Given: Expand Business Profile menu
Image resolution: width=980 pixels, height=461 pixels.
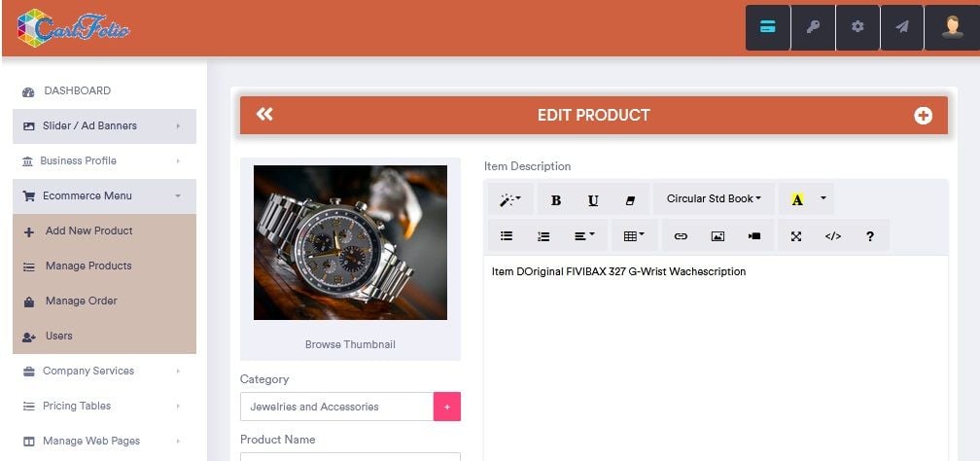Looking at the screenshot, I should [104, 161].
